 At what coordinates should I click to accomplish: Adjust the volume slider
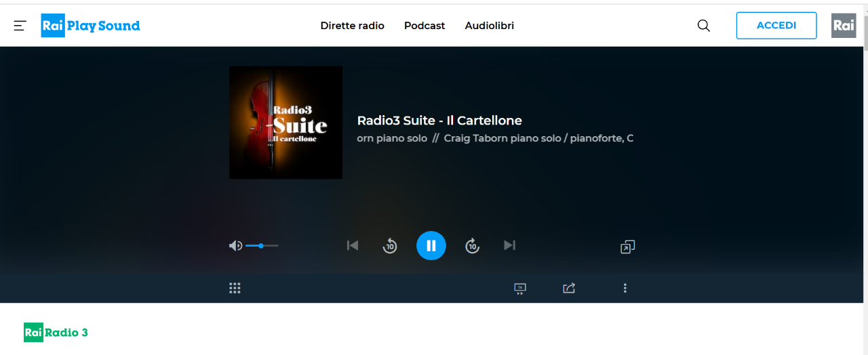click(x=262, y=245)
